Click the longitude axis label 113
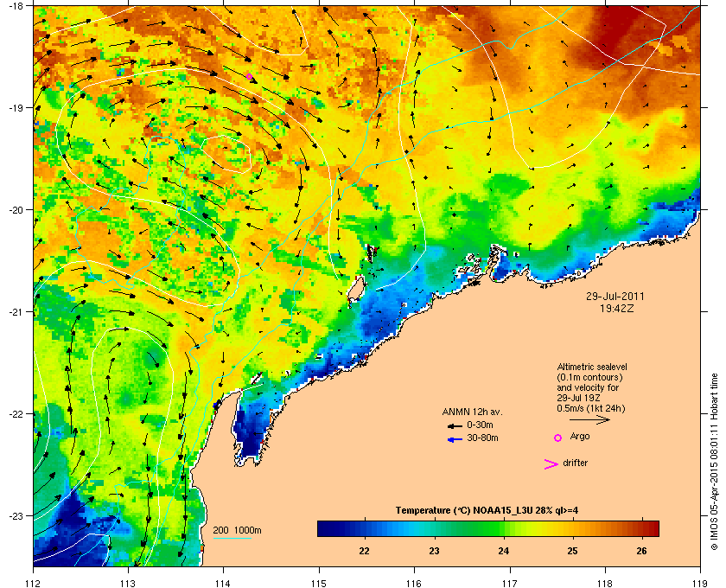The width and height of the screenshot is (726, 588). pyautogui.click(x=128, y=584)
